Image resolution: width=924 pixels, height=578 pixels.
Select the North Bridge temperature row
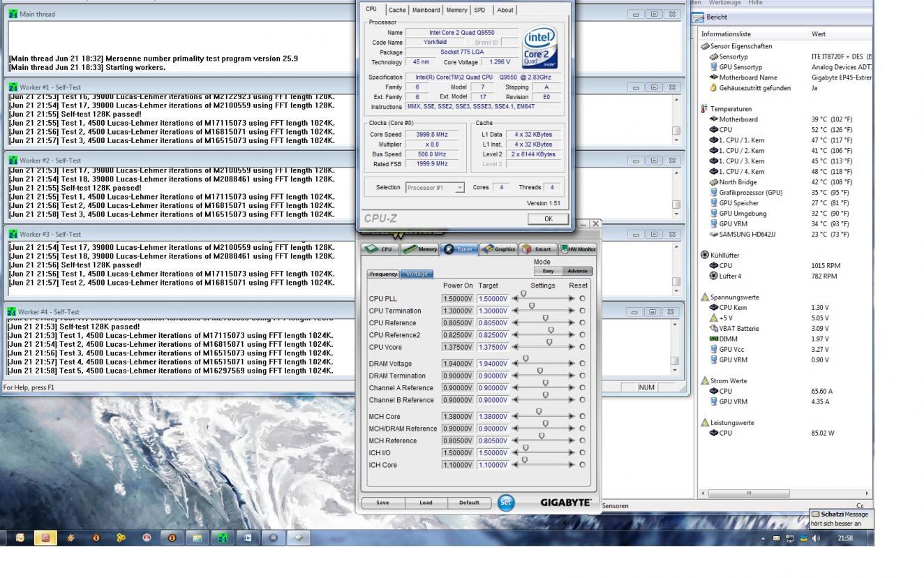coord(786,182)
